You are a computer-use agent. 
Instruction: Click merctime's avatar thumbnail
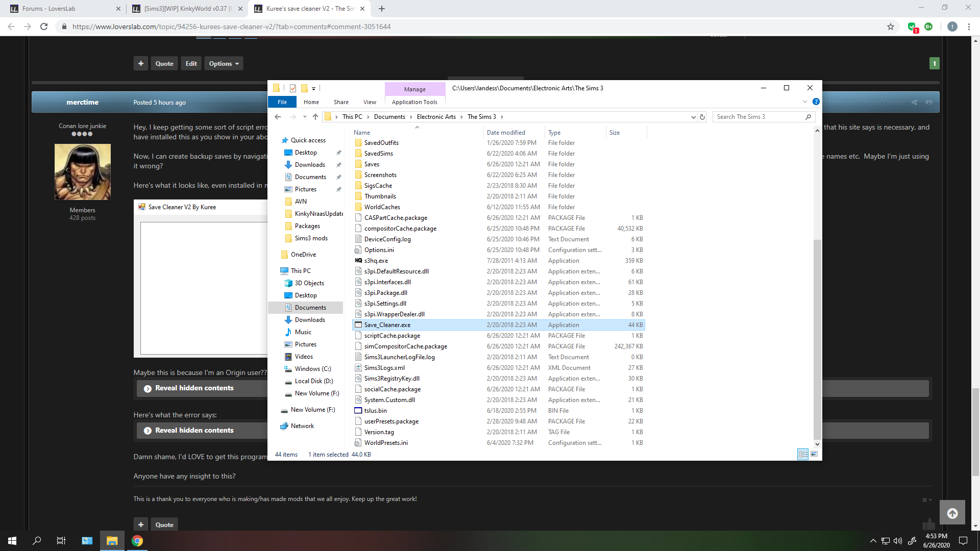83,172
